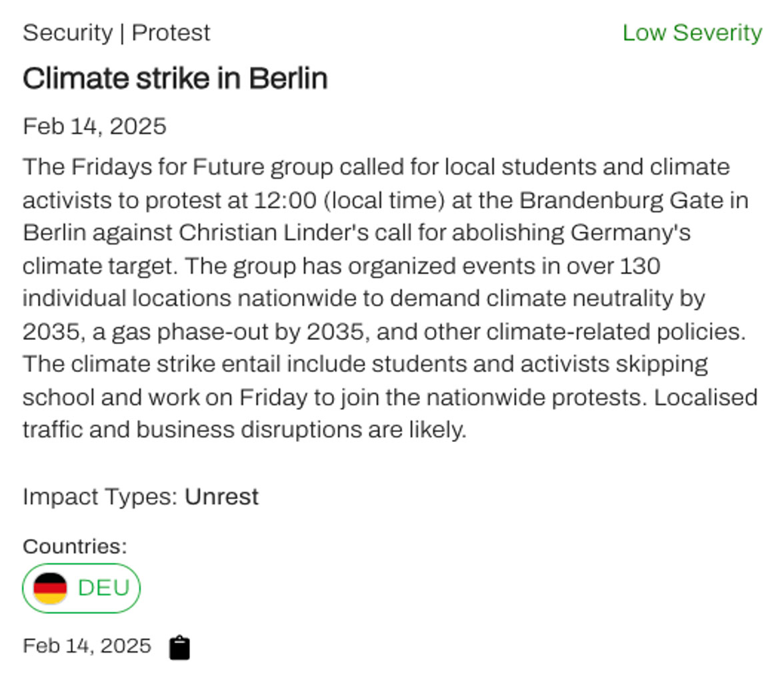Image resolution: width=784 pixels, height=688 pixels.
Task: Click the Feb 14, 2025 date under title
Action: point(95,126)
